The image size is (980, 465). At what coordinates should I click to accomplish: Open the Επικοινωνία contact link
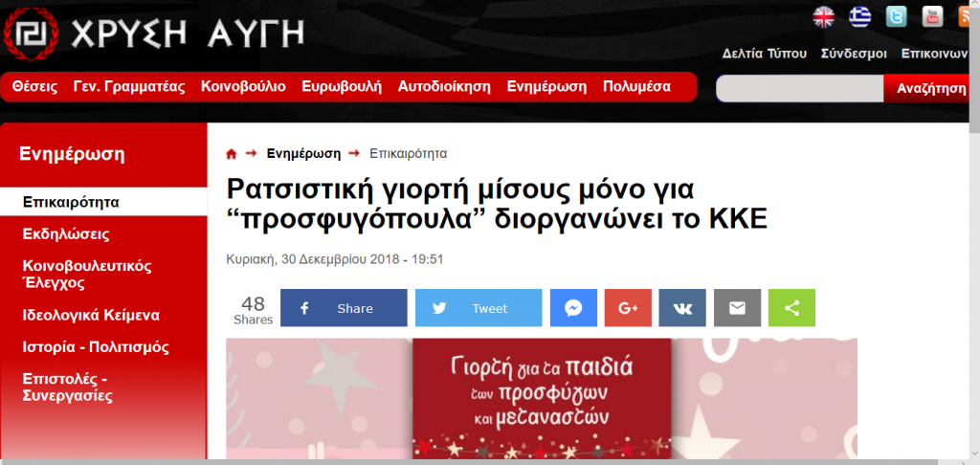tap(936, 54)
